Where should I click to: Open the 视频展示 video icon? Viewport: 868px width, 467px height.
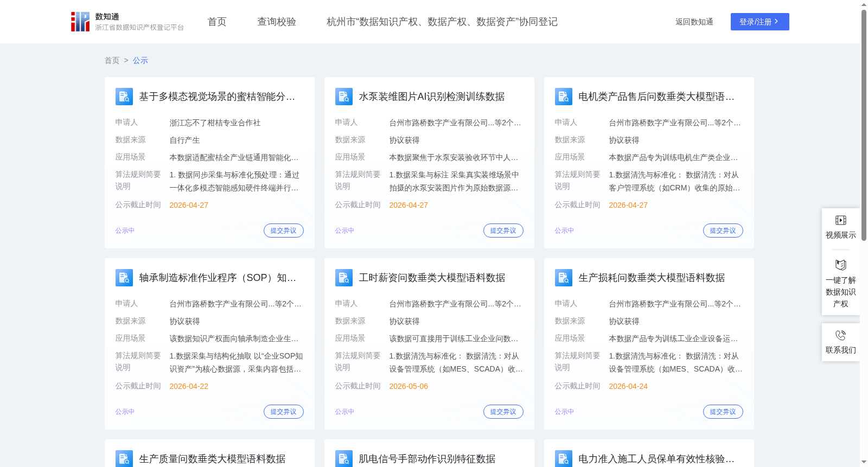pyautogui.click(x=841, y=220)
